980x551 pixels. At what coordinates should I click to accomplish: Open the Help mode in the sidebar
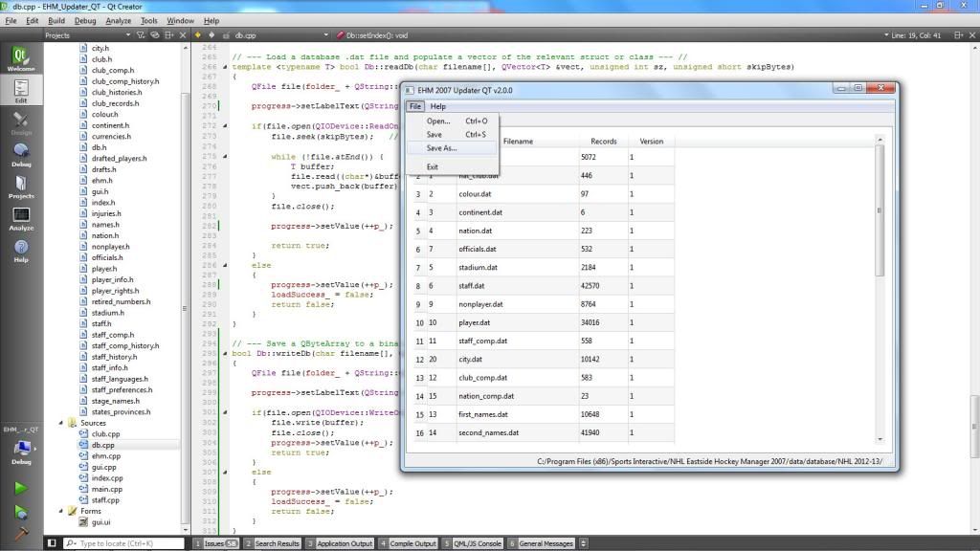click(21, 250)
